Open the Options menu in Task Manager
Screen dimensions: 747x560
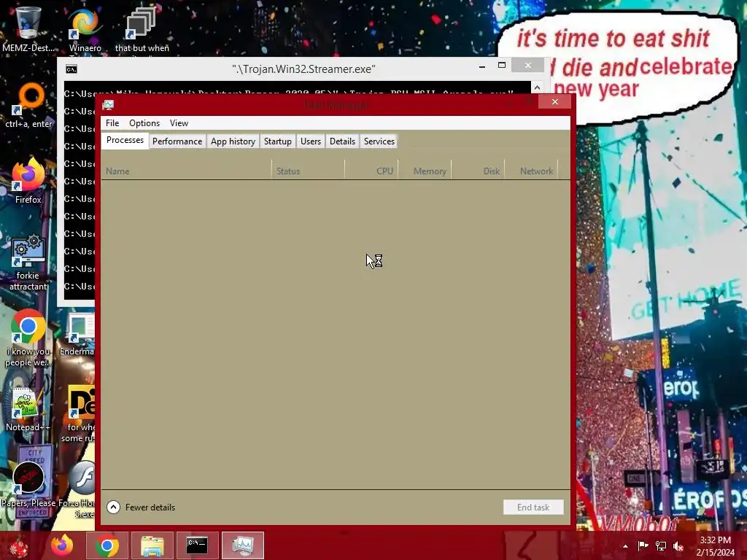(144, 122)
